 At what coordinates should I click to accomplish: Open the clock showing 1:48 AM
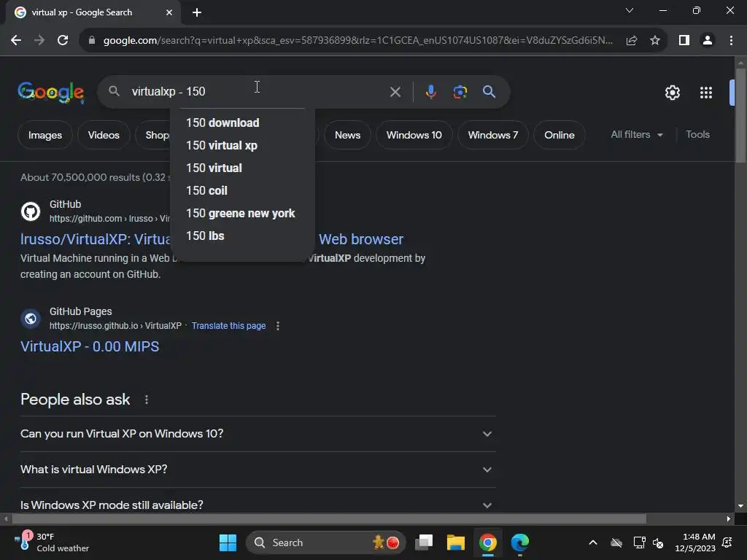pos(695,542)
